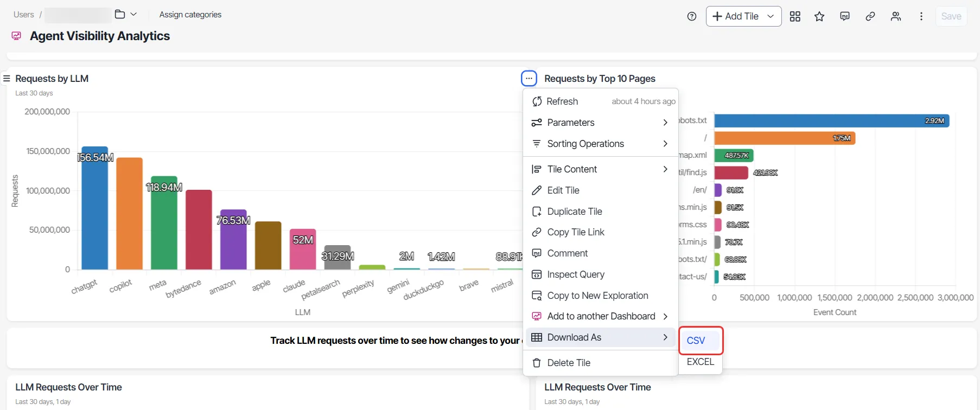
Task: Click the sliders icon beside Parameters
Action: (x=537, y=123)
